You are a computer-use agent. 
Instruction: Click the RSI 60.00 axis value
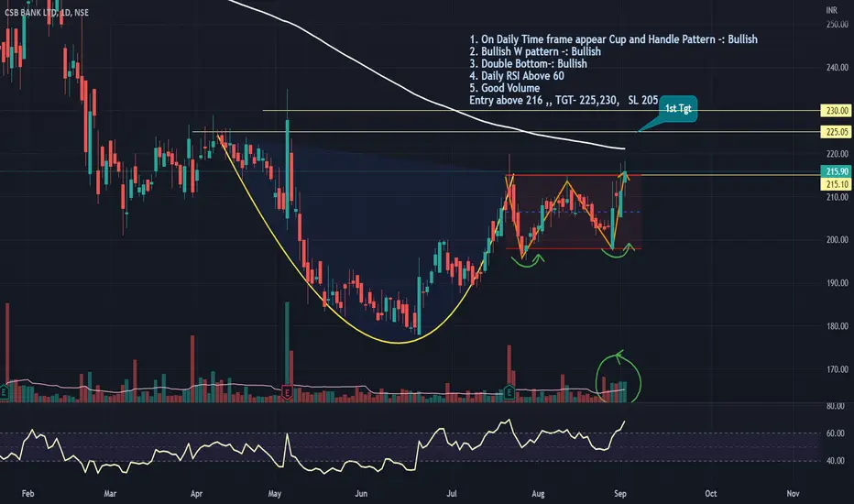point(836,433)
